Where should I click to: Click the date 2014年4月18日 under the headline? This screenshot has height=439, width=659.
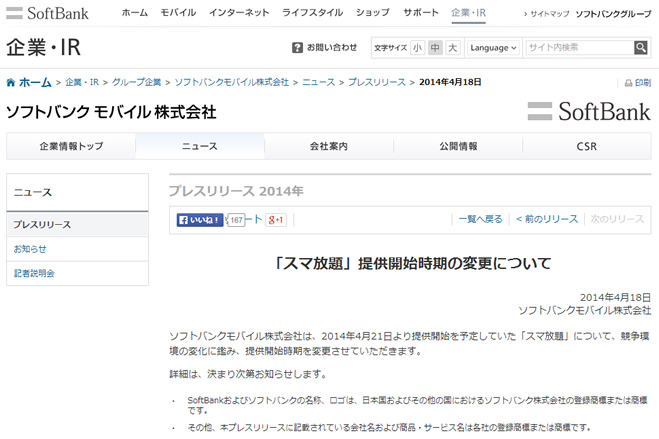tap(615, 297)
